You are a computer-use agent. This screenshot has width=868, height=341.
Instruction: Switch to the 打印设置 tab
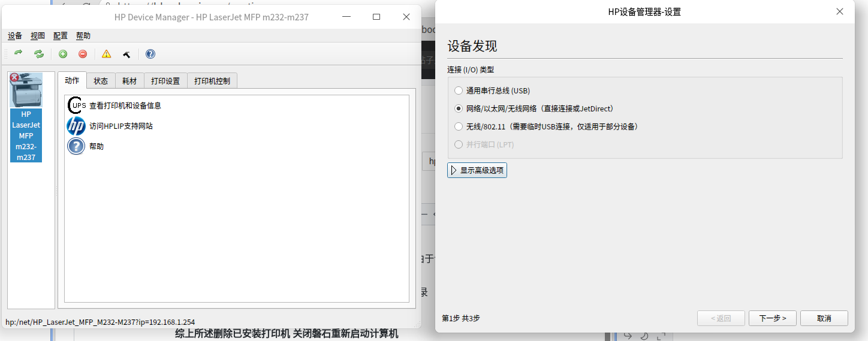click(x=165, y=81)
